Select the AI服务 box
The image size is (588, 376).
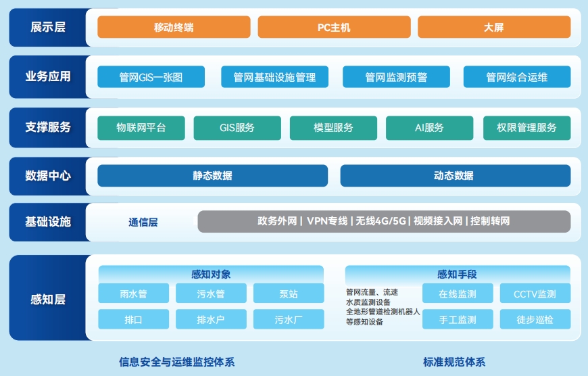point(429,128)
